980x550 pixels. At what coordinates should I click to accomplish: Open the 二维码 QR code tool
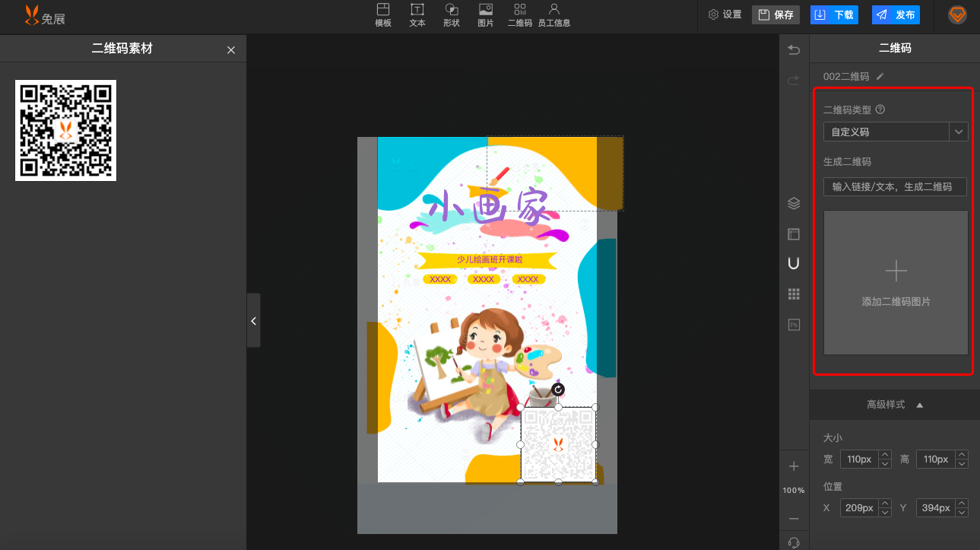[x=520, y=15]
